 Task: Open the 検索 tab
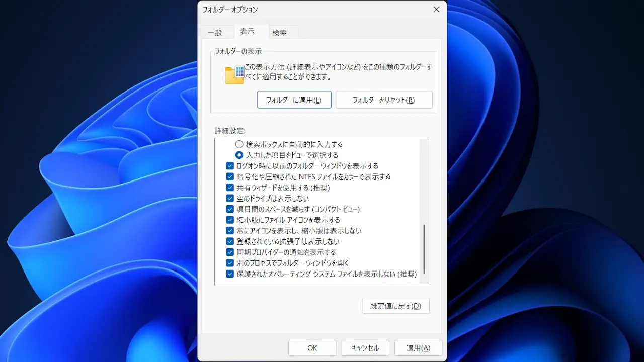[280, 33]
